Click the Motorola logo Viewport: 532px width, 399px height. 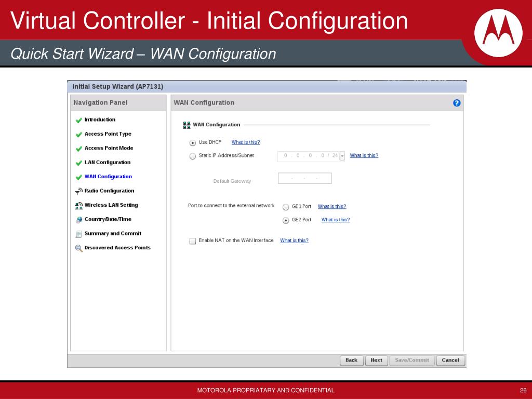[498, 33]
